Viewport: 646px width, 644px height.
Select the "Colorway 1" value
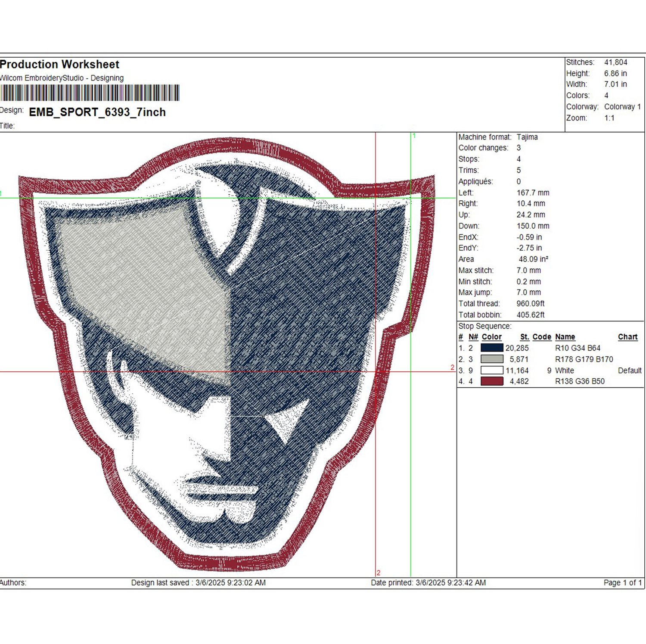[622, 107]
